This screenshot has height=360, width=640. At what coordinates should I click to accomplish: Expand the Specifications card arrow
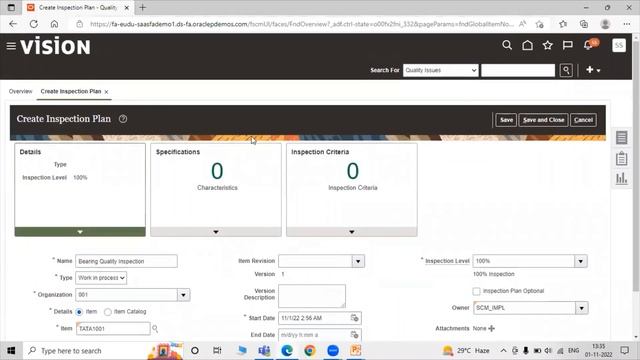pyautogui.click(x=216, y=232)
